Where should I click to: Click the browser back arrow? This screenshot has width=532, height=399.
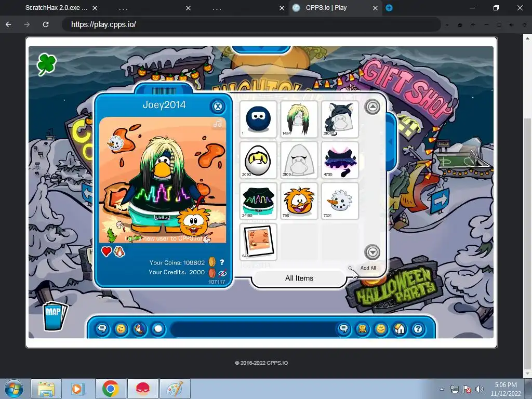tap(8, 24)
